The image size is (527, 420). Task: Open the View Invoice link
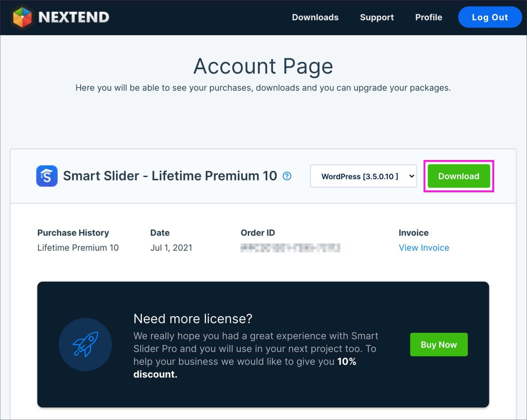tap(424, 247)
